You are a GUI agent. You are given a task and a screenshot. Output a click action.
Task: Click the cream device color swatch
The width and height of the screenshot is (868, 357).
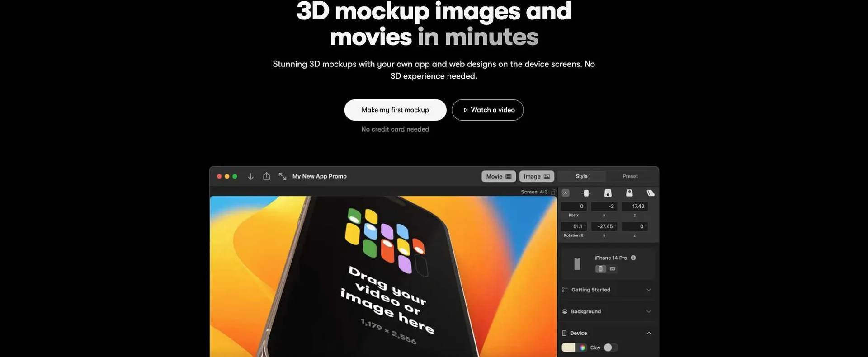pyautogui.click(x=568, y=348)
